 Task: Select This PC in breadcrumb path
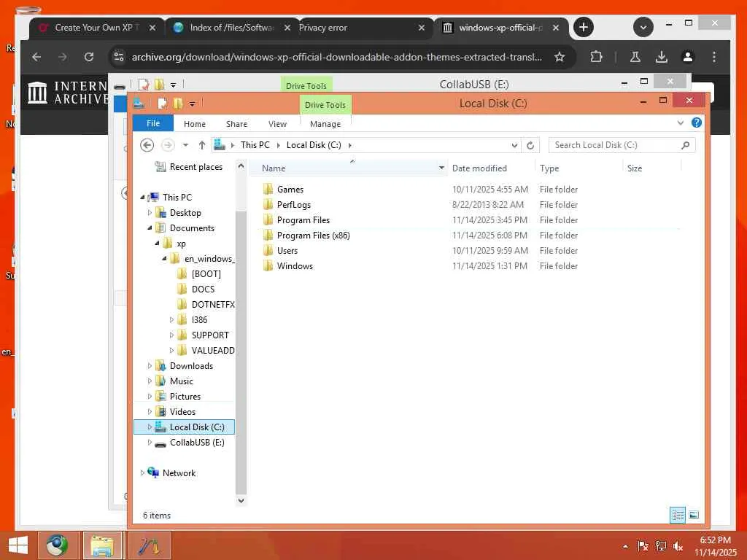click(x=255, y=145)
